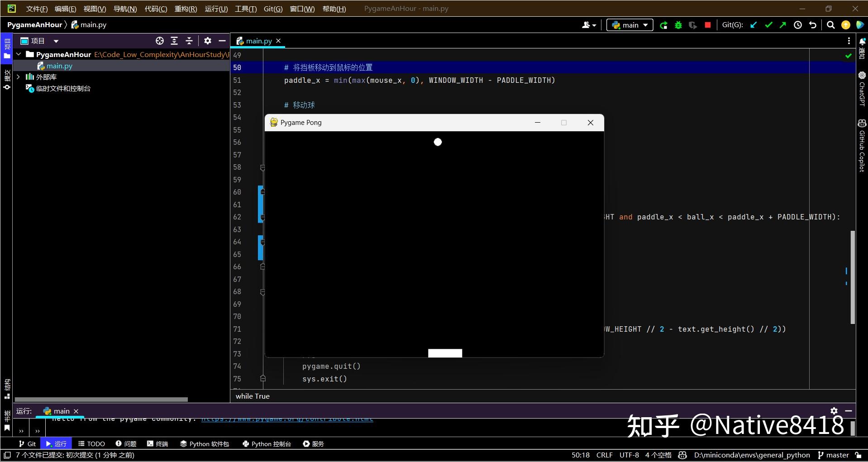Open GitHub Copilot from right sidebar
Image resolution: width=868 pixels, height=462 pixels.
pyautogui.click(x=862, y=140)
